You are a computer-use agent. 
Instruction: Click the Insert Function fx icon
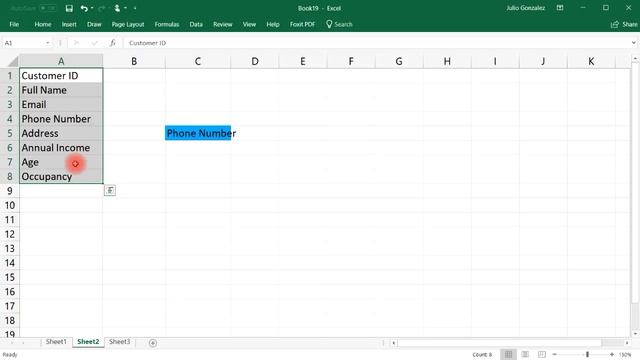(112, 43)
